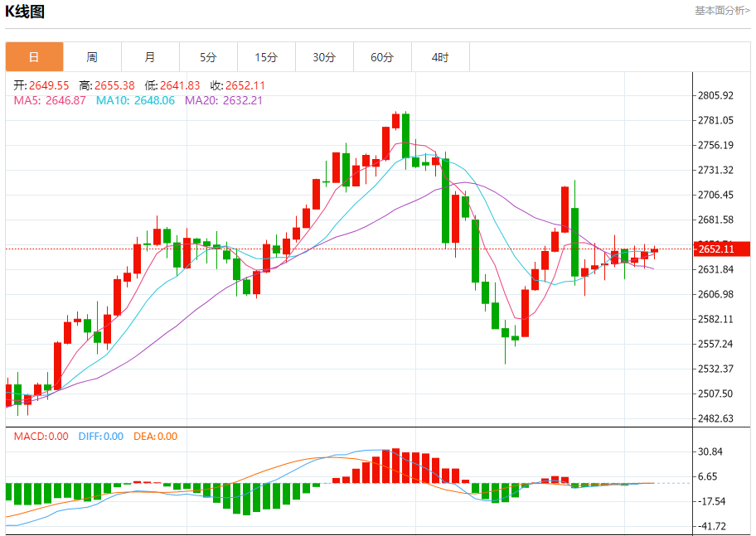Select the 日 daily chart tab
Viewport: 756px width, 536px height.
coord(34,57)
